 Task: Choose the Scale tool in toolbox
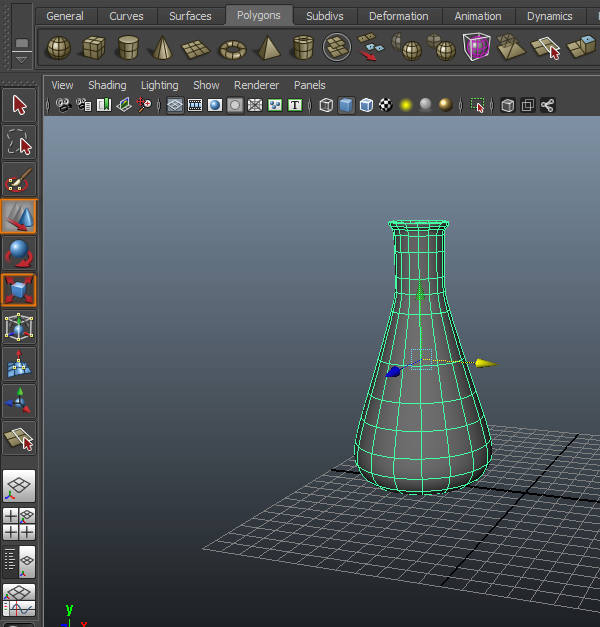[x=20, y=290]
